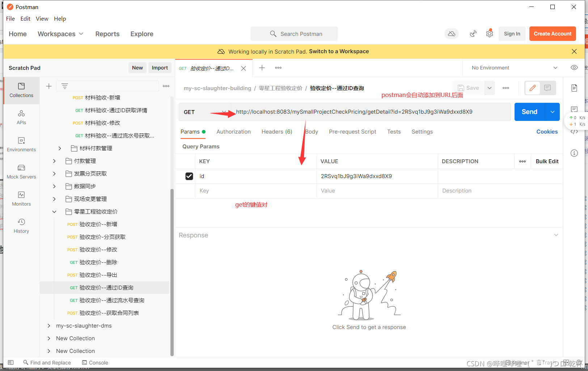Open a new request tab with plus

coord(262,68)
